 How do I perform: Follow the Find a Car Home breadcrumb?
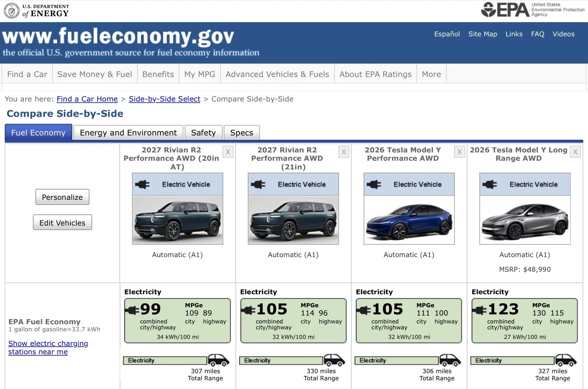click(87, 99)
